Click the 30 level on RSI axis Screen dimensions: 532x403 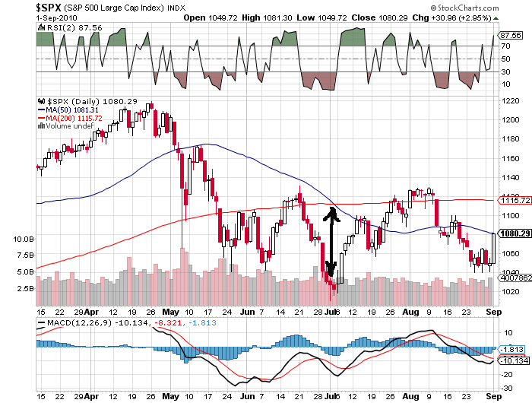(505, 71)
